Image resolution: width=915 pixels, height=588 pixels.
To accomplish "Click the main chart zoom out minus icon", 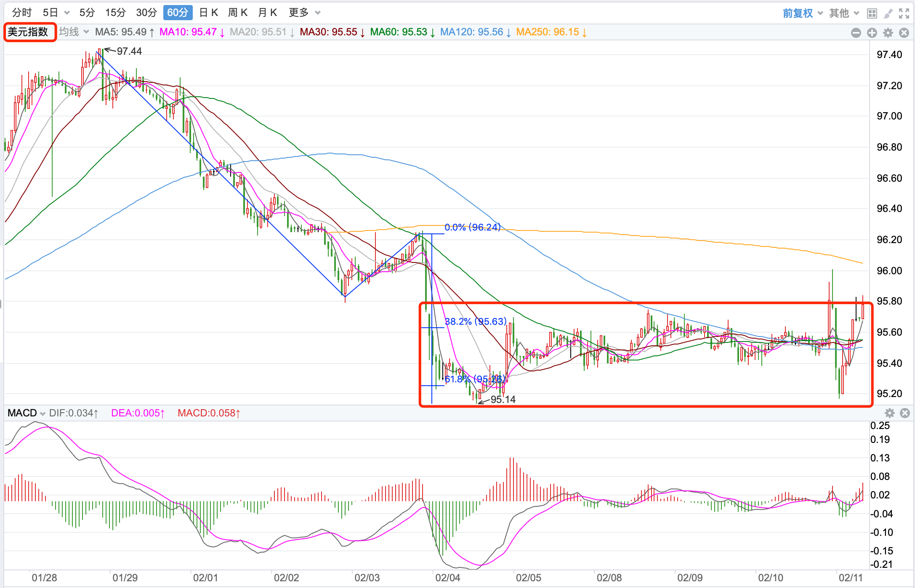I will [856, 33].
